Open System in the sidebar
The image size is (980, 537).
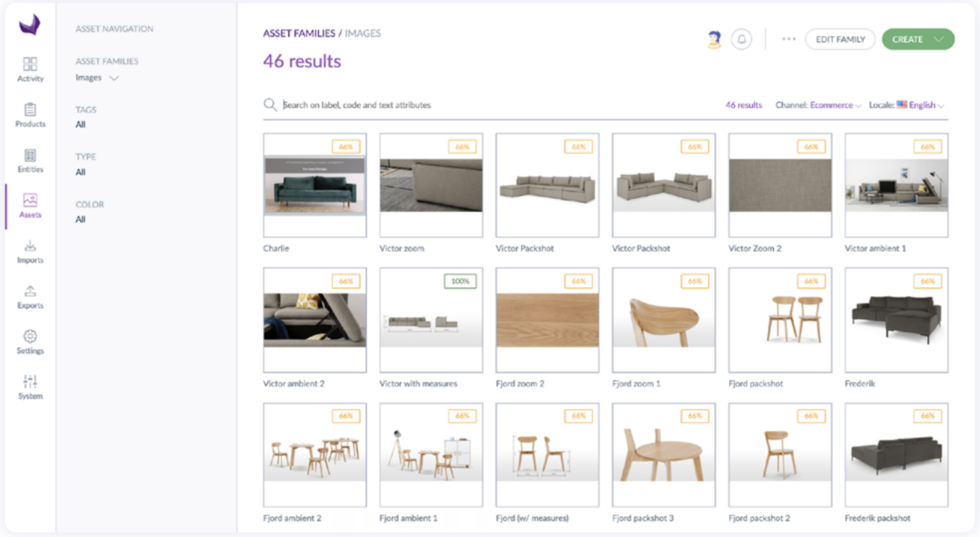30,388
